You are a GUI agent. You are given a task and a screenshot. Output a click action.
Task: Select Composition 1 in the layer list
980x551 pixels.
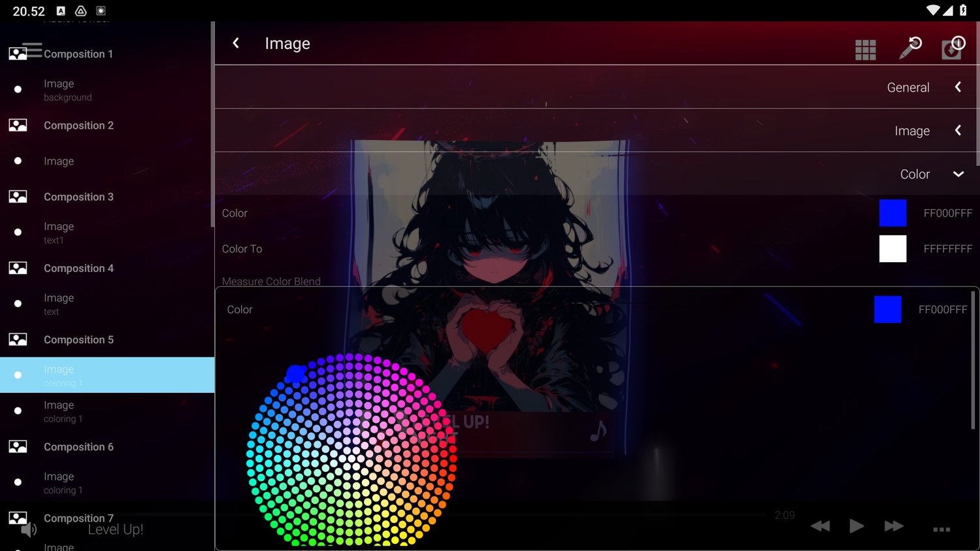point(107,54)
